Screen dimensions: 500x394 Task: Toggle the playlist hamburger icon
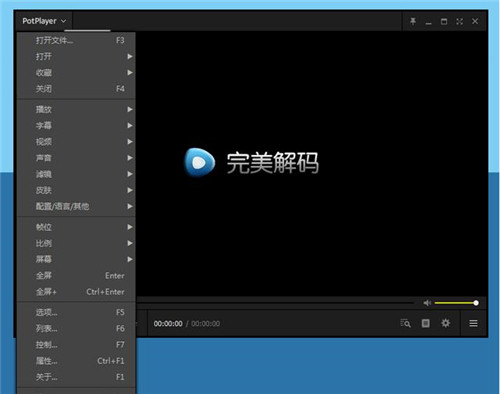473,323
